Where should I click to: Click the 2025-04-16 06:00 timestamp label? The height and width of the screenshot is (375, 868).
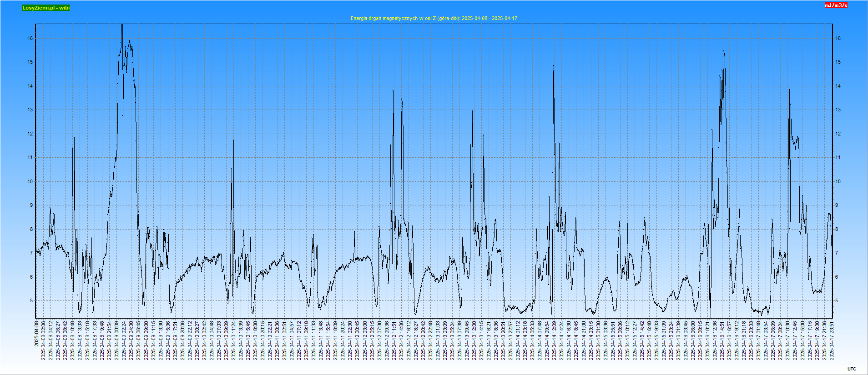pyautogui.click(x=693, y=341)
